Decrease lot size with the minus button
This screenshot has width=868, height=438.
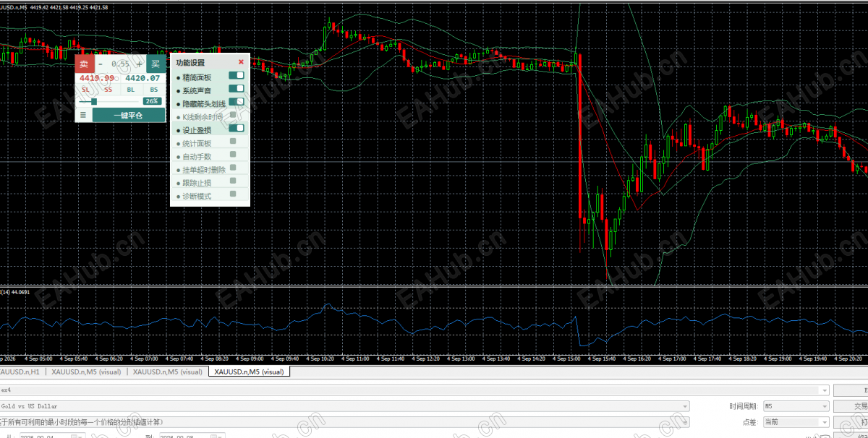click(x=101, y=64)
